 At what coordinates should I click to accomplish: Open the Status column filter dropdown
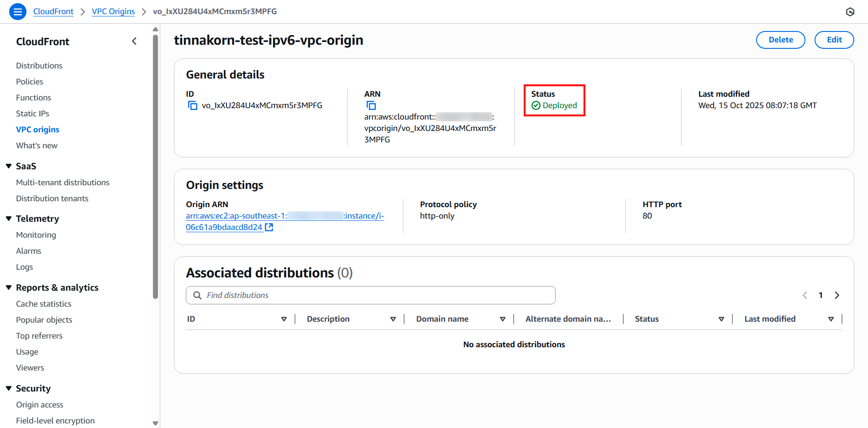tap(721, 319)
